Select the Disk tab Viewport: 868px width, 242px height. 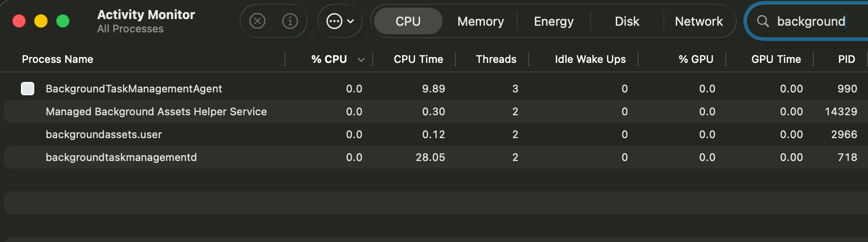(627, 21)
